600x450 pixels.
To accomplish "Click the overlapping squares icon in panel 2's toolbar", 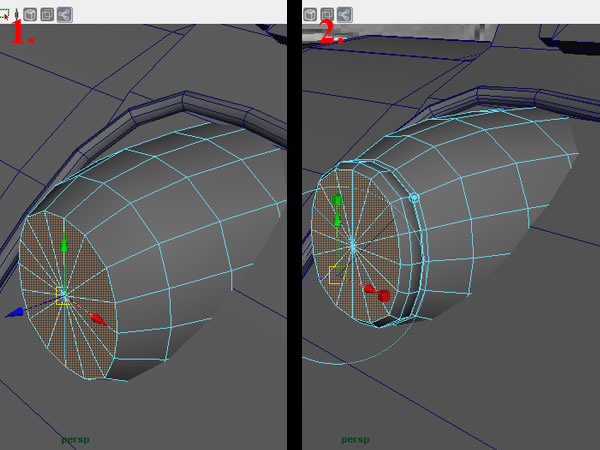I will (x=327, y=15).
